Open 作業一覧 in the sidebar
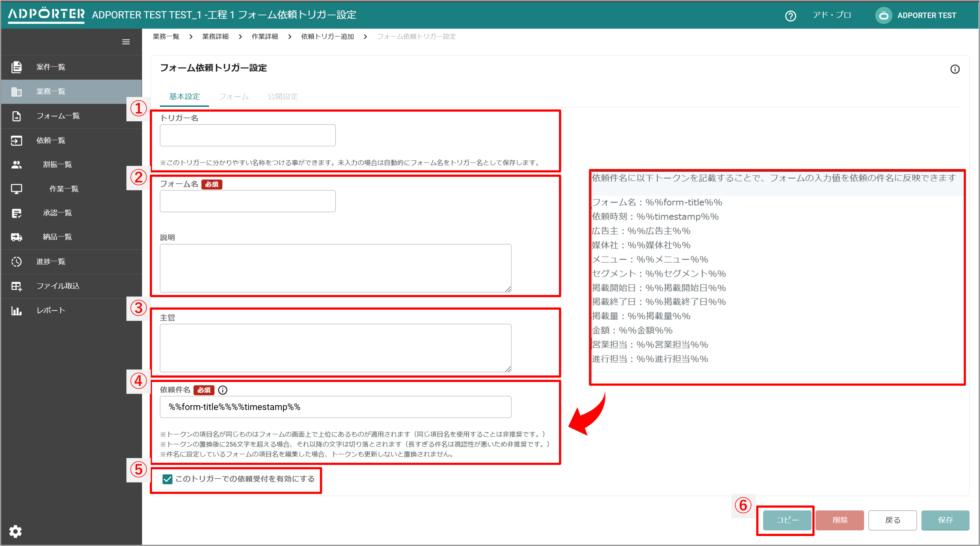The height and width of the screenshot is (546, 980). click(71, 189)
